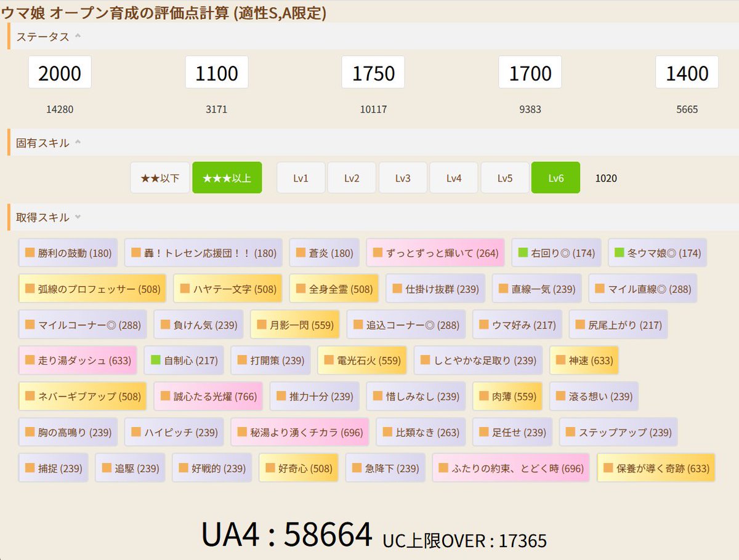739x560 pixels.
Task: Click skill 走り湯ダッシュ (633)
Action: 78,360
